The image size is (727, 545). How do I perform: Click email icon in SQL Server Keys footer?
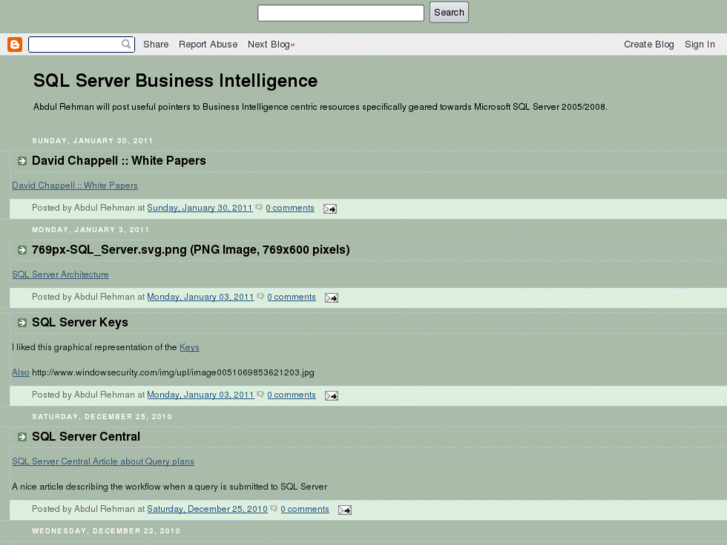click(x=331, y=396)
